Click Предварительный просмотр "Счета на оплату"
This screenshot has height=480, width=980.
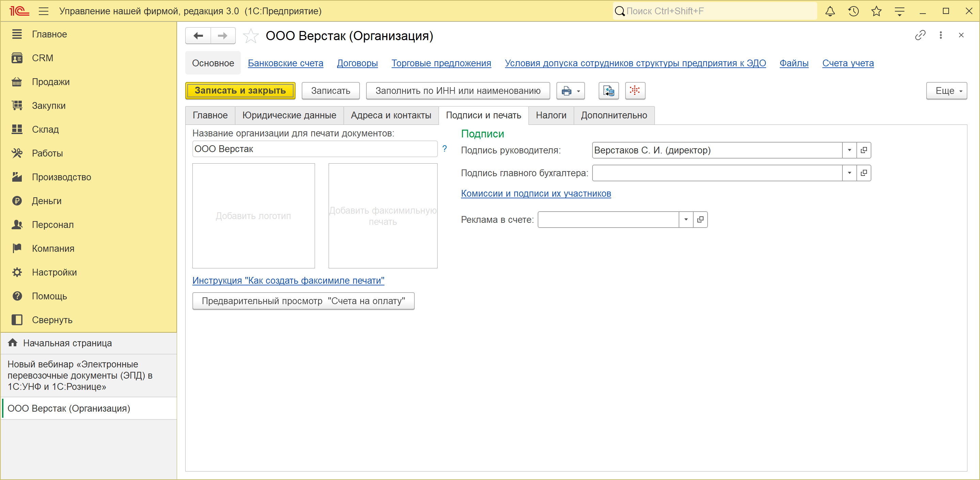[303, 301]
